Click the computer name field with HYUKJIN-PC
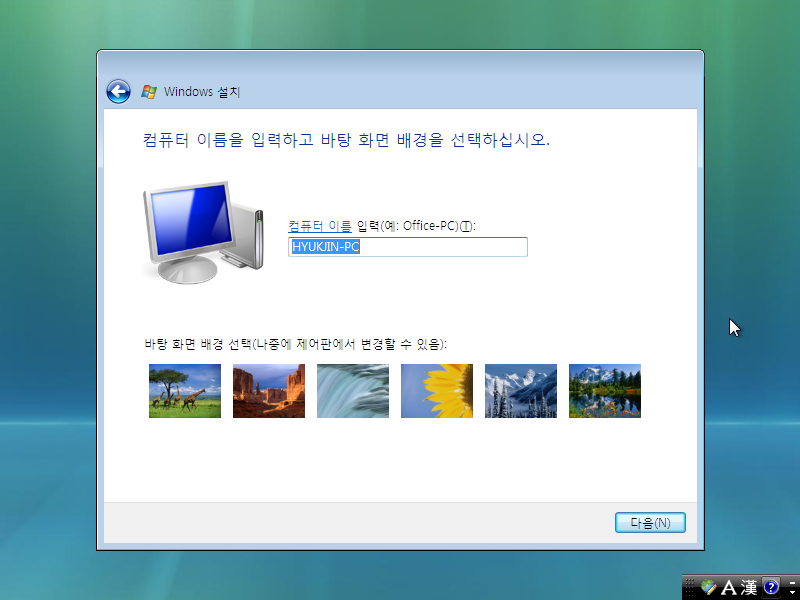This screenshot has width=800, height=600. (408, 247)
